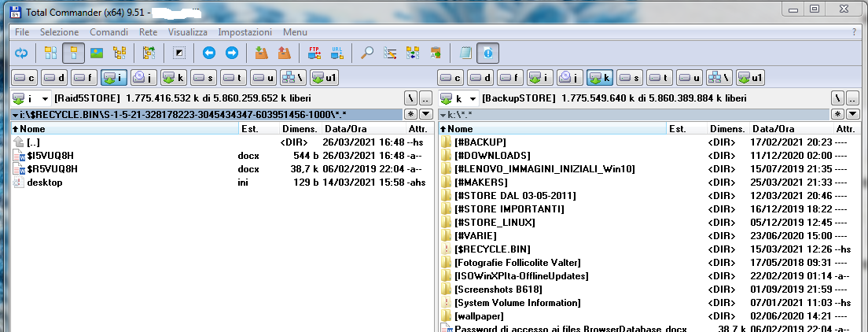Open the ? help menu

tap(854, 32)
